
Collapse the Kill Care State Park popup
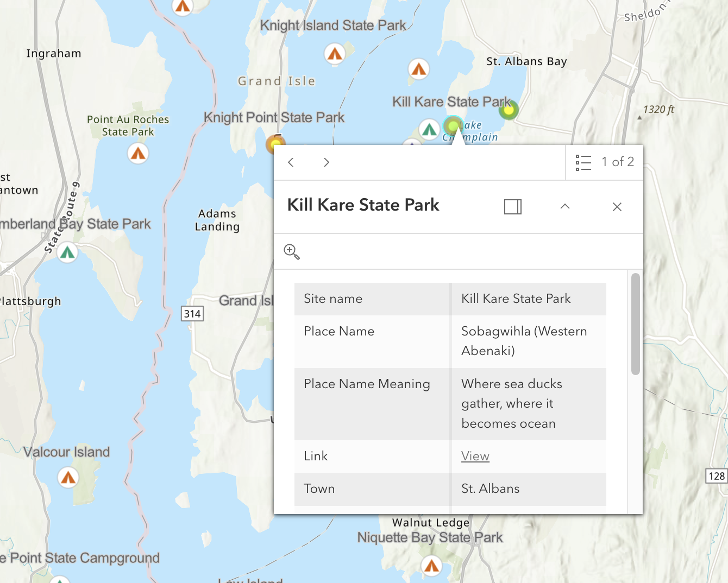pos(564,207)
